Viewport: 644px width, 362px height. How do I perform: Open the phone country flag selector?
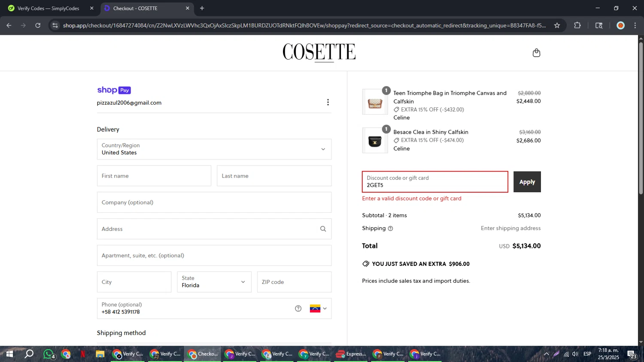[x=318, y=308]
